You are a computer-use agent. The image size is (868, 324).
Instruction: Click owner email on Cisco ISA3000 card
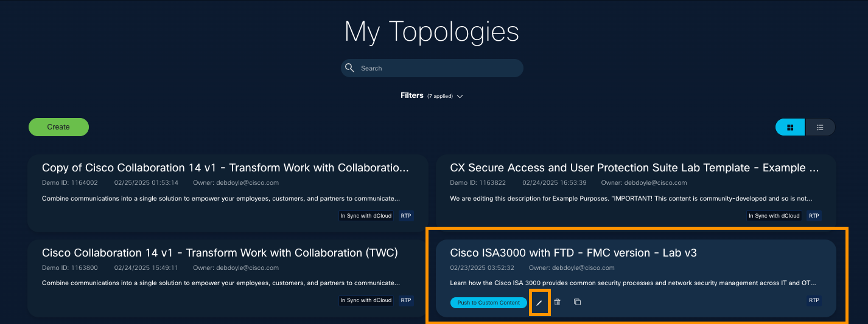(x=583, y=267)
